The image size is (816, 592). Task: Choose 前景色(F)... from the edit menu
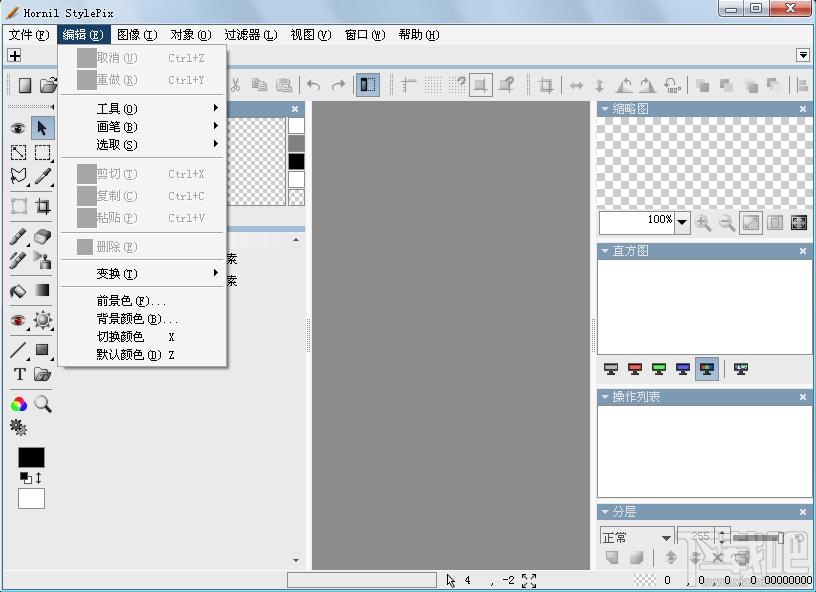142,301
